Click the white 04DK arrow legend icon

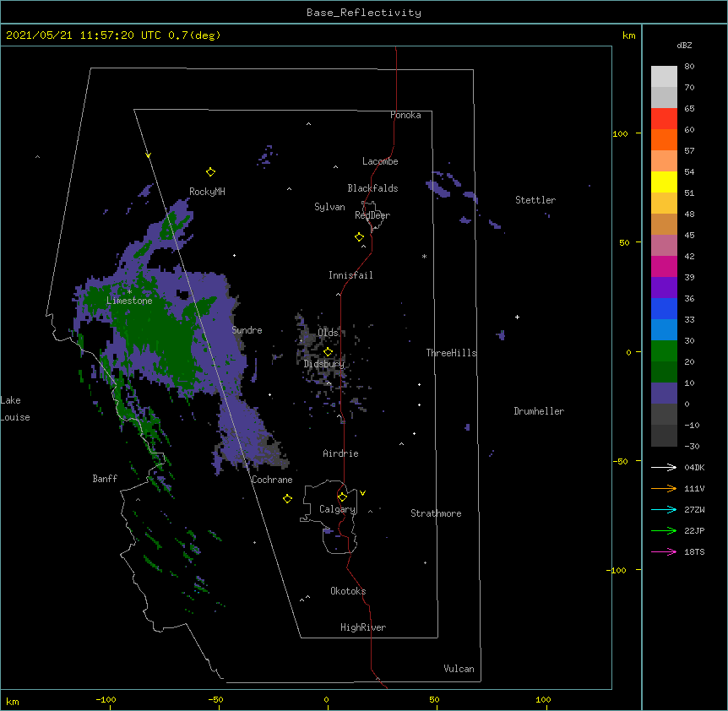664,467
